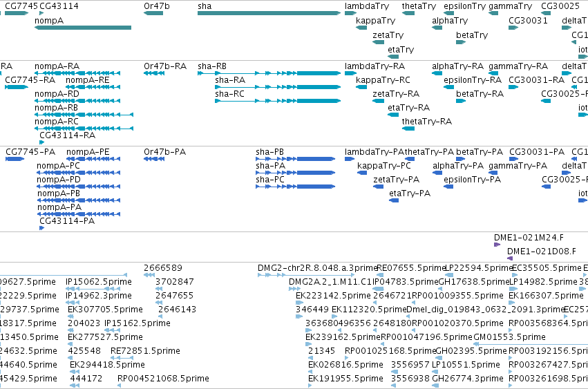
Task: Select the gammaTry-PA protein
Action: coord(493,173)
